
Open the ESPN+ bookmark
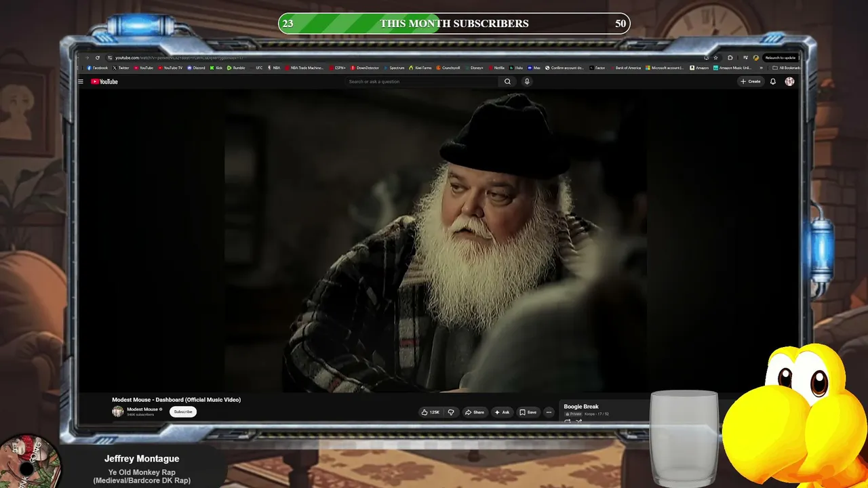[x=338, y=68]
